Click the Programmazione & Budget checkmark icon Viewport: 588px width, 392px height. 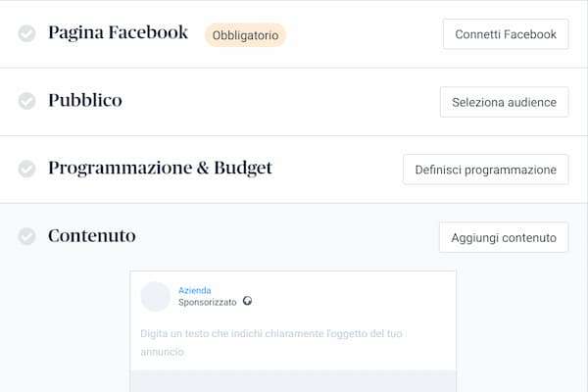point(27,169)
